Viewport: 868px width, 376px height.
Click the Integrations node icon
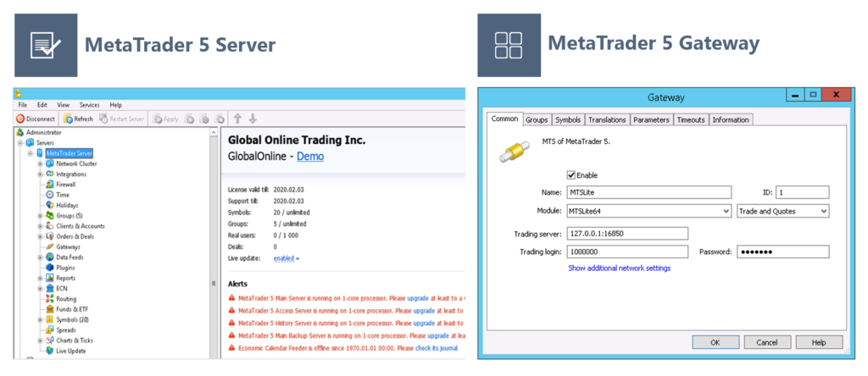click(x=50, y=174)
